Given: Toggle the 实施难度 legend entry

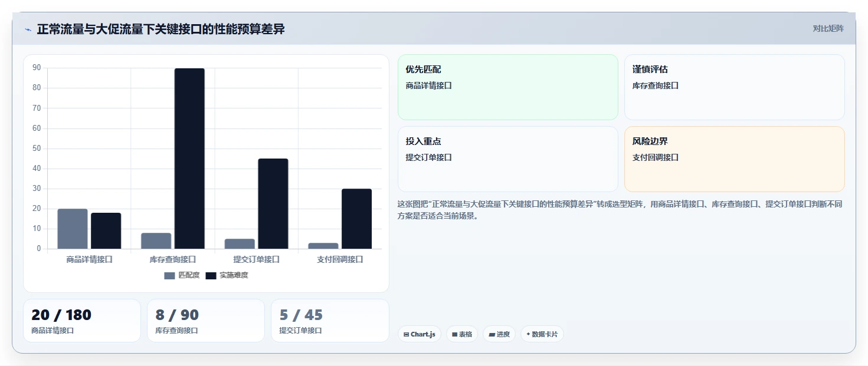Looking at the screenshot, I should click(227, 275).
